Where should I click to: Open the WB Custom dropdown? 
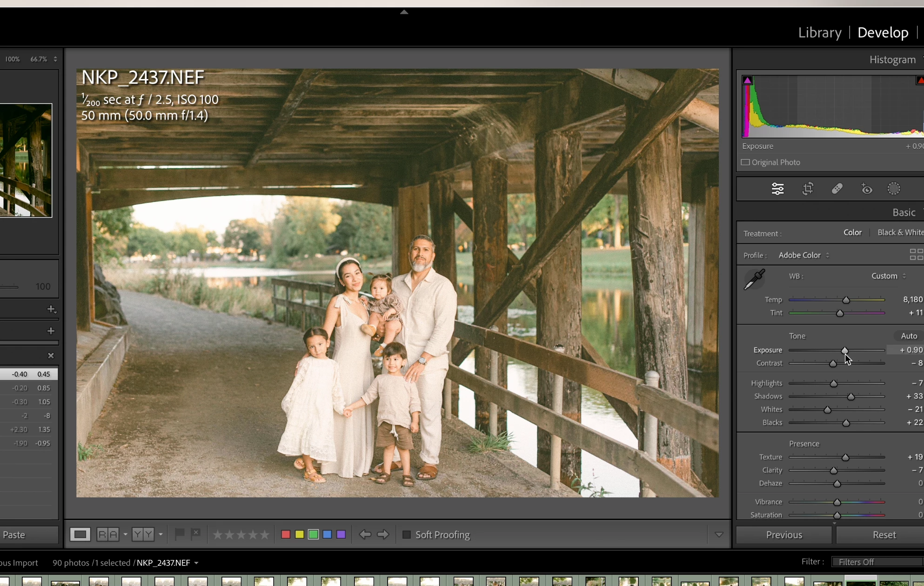pyautogui.click(x=889, y=276)
